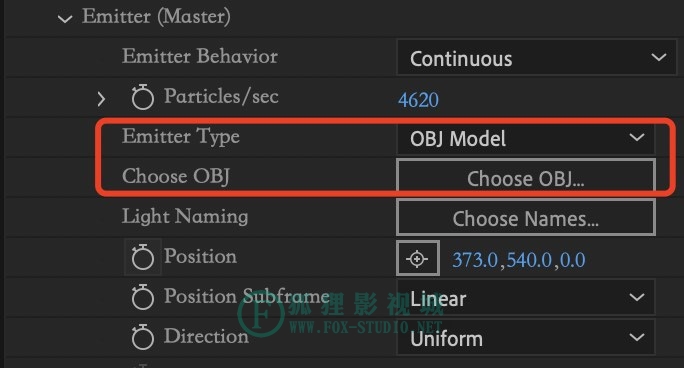The height and width of the screenshot is (368, 684).
Task: Select the Emitter Behavior property label
Action: pos(200,56)
